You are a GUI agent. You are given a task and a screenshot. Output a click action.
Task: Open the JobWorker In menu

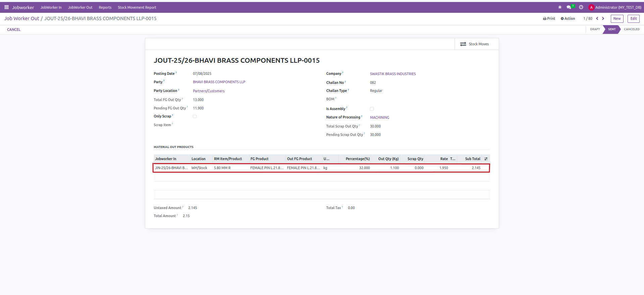[51, 7]
